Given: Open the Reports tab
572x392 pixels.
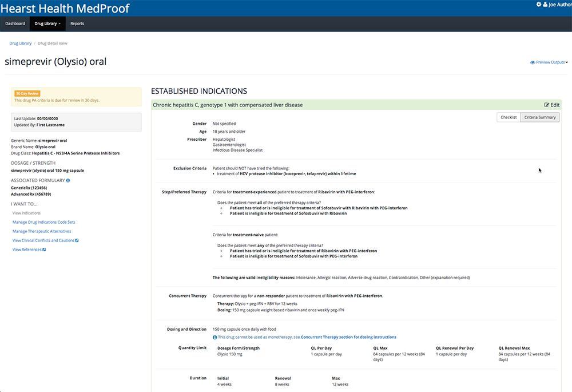Looking at the screenshot, I should point(77,23).
